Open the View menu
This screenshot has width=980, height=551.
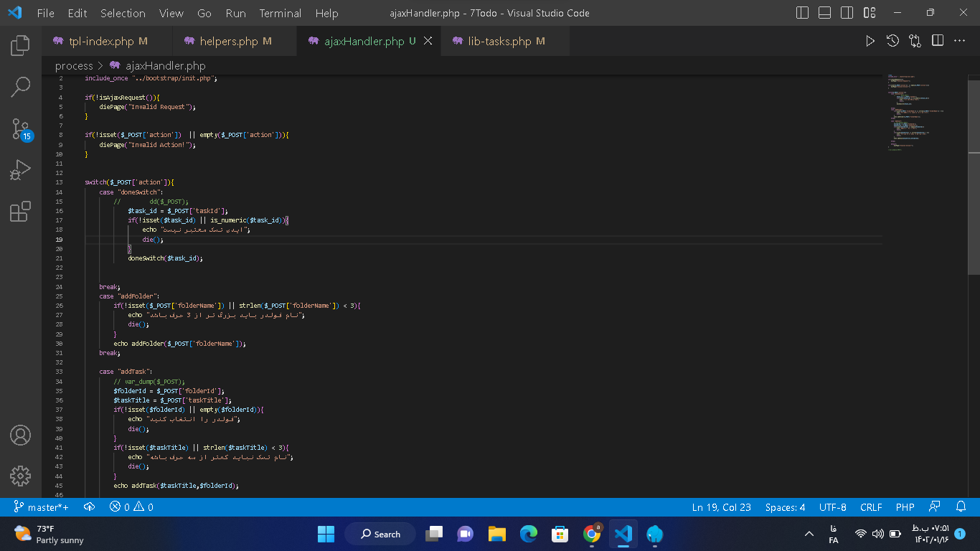(x=171, y=13)
